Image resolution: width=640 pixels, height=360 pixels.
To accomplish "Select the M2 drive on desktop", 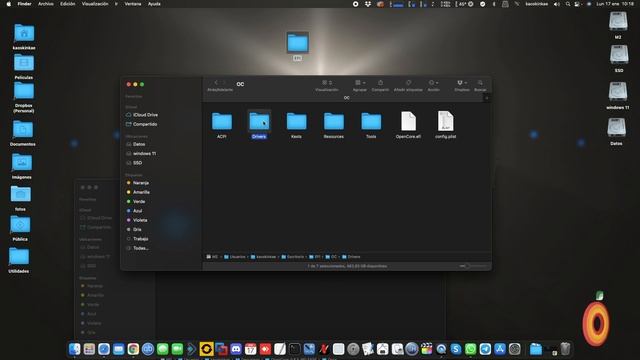I will pos(618,22).
